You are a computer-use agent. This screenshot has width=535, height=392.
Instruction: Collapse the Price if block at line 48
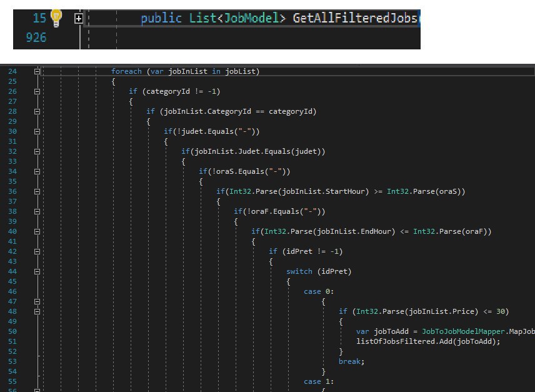(x=37, y=311)
